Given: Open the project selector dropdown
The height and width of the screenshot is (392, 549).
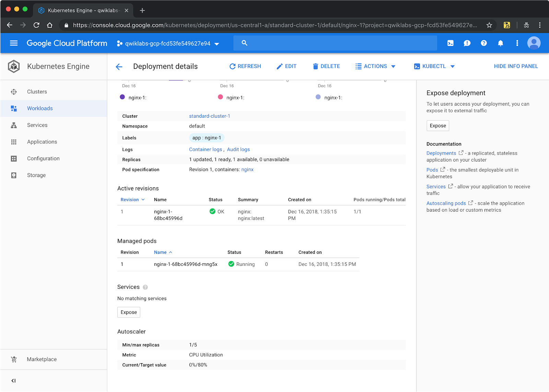Looking at the screenshot, I should pos(168,44).
